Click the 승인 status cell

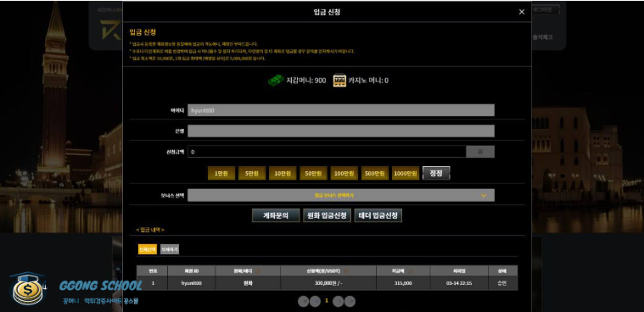503,283
